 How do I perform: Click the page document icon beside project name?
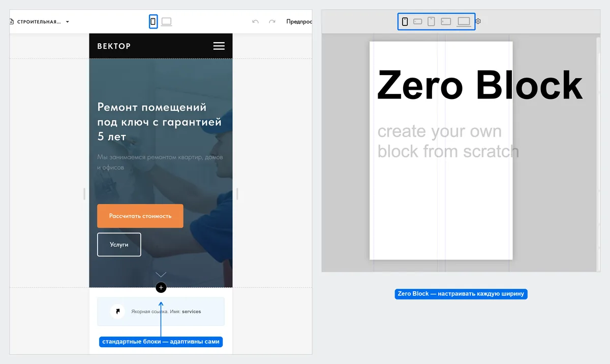point(11,22)
